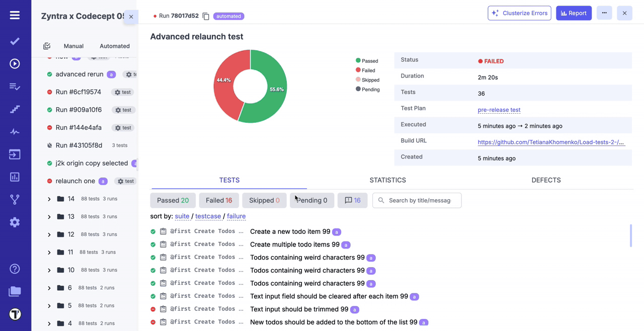Open the Plans checklist sidebar icon

point(15,87)
